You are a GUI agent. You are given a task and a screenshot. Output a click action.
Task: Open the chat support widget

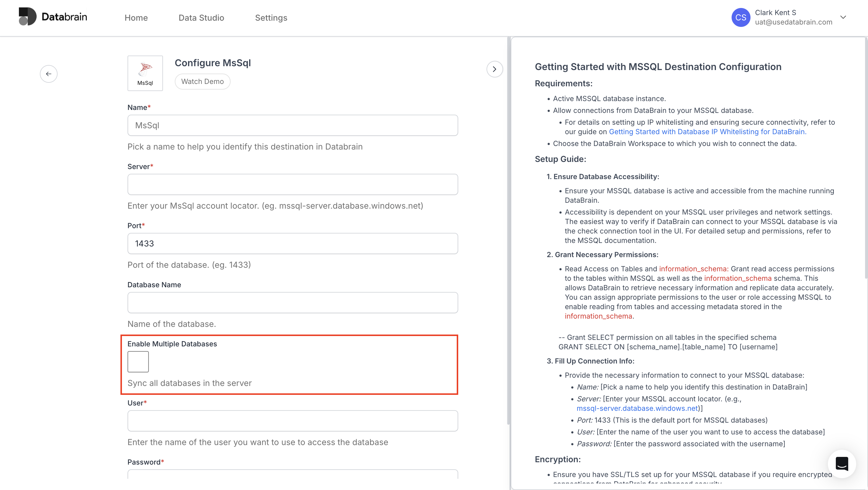click(841, 464)
